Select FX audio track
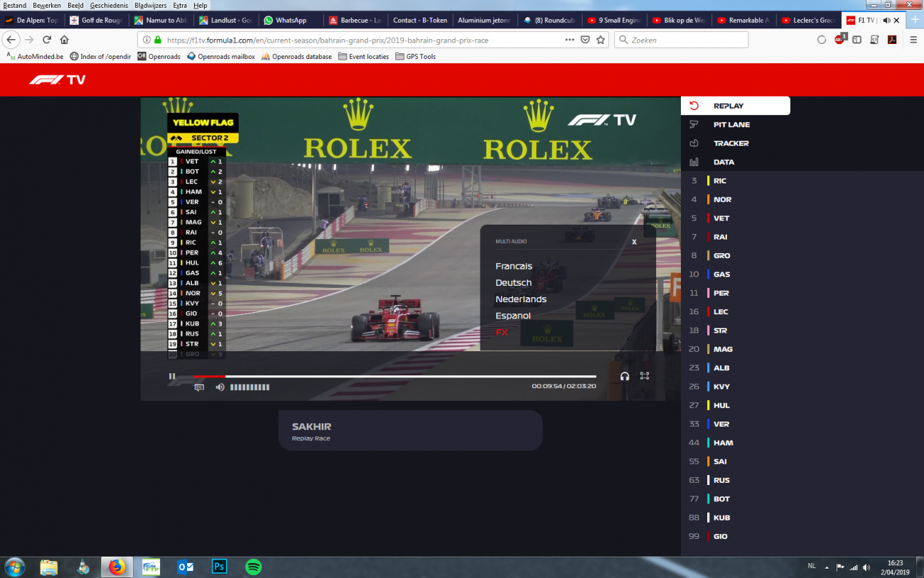Image resolution: width=924 pixels, height=578 pixels. tap(502, 332)
